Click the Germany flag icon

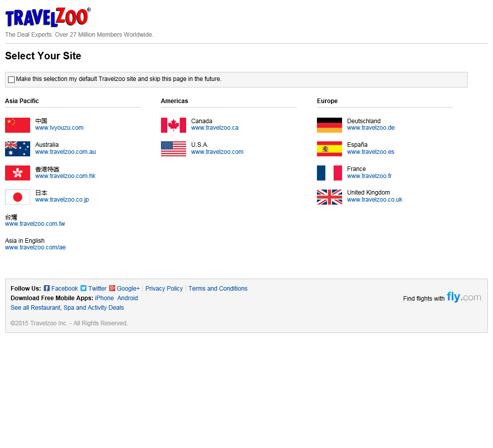330,125
